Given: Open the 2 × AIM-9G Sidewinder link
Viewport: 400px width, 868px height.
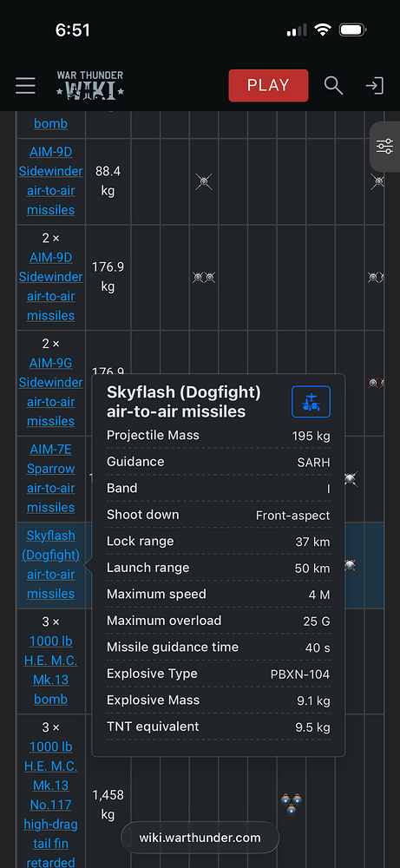Looking at the screenshot, I should pos(51,392).
